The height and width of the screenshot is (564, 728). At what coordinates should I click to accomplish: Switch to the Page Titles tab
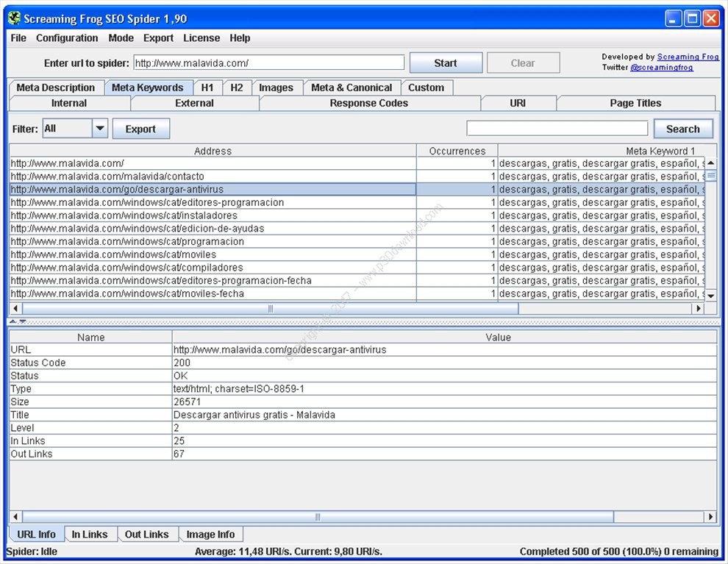coord(635,103)
